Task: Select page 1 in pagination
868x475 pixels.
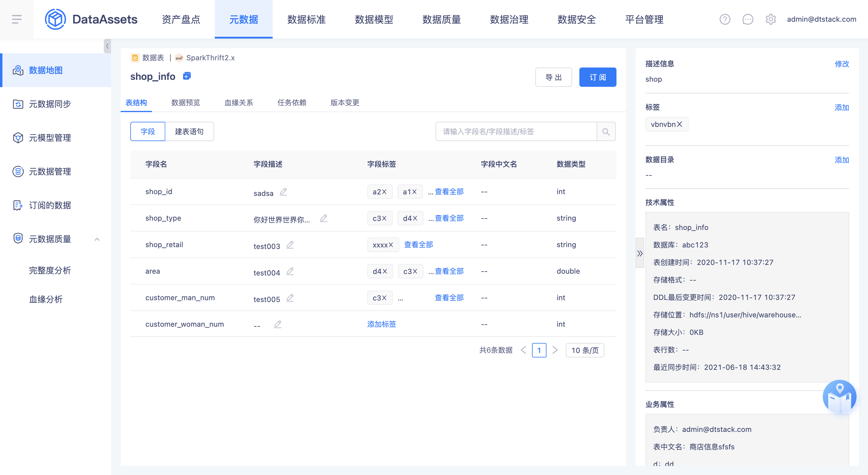Action: pos(539,350)
